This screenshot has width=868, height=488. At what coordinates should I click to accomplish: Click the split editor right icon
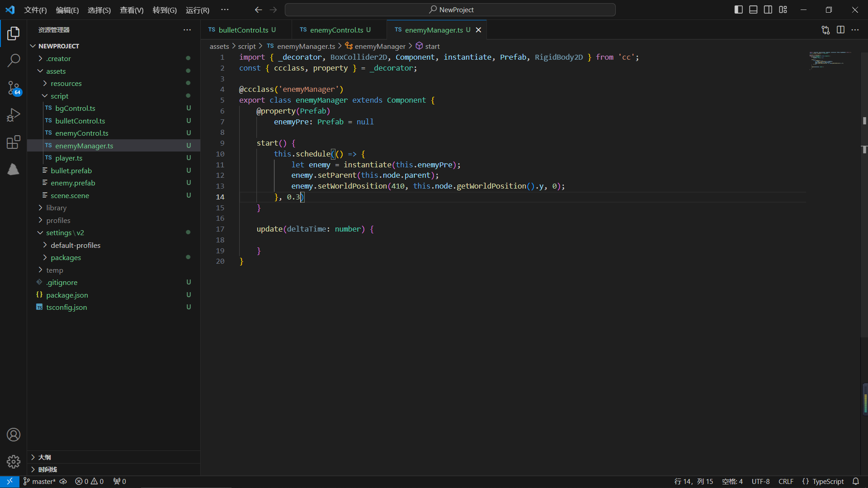point(840,30)
